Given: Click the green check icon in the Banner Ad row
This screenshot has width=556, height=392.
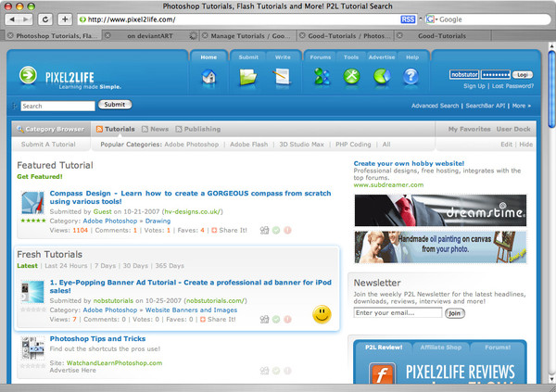Looking at the screenshot, I should 276,320.
